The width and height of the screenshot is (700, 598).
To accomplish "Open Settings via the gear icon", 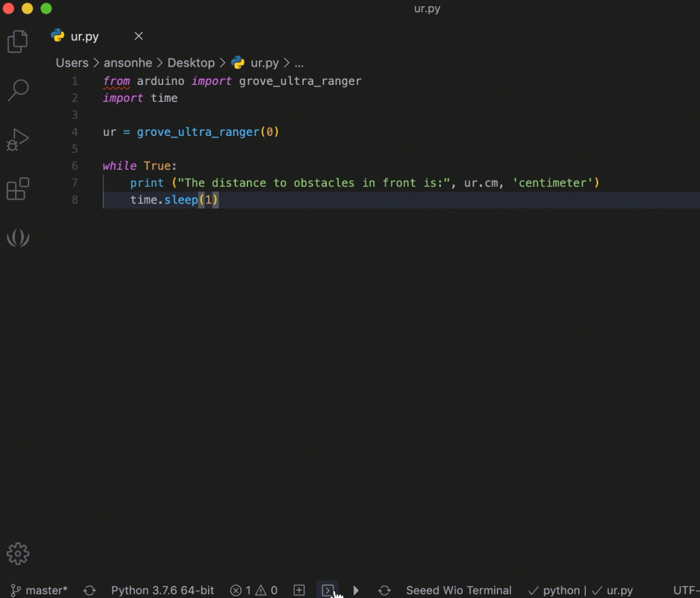I will (18, 554).
